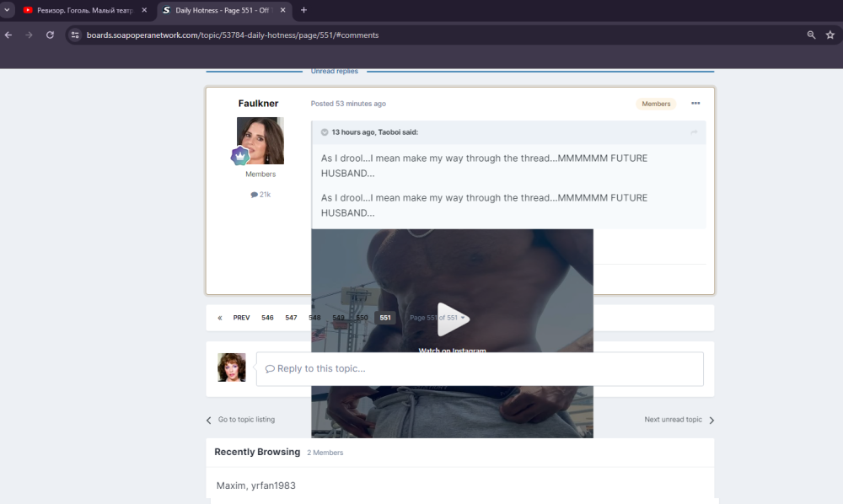Open a new browser tab
This screenshot has width=843, height=504.
(303, 10)
